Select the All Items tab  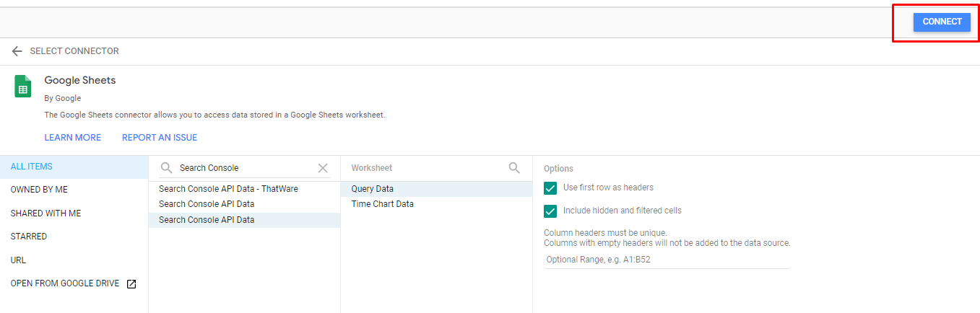tap(74, 167)
